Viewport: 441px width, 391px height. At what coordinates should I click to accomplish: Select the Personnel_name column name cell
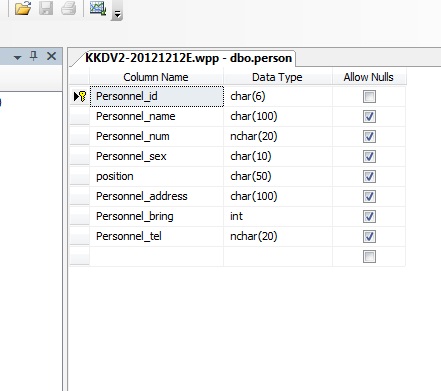point(157,117)
